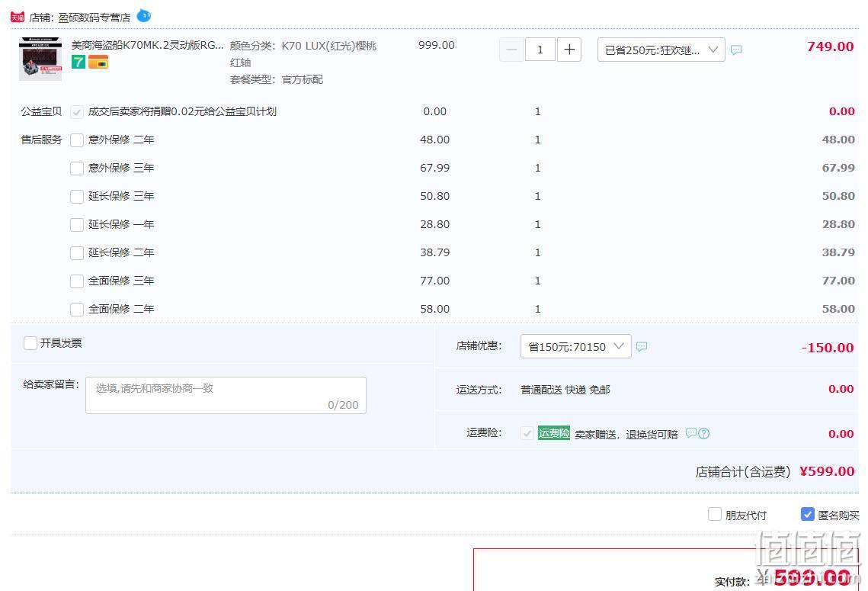The image size is (868, 591).
Task: Click the 67.99 unit price of 意外保修 三年
Action: (435, 168)
